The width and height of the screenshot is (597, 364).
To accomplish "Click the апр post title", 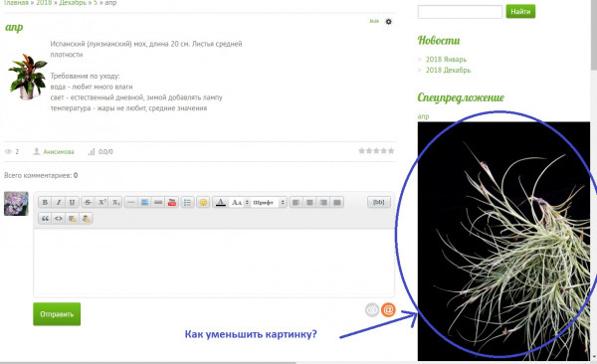I will (x=14, y=28).
